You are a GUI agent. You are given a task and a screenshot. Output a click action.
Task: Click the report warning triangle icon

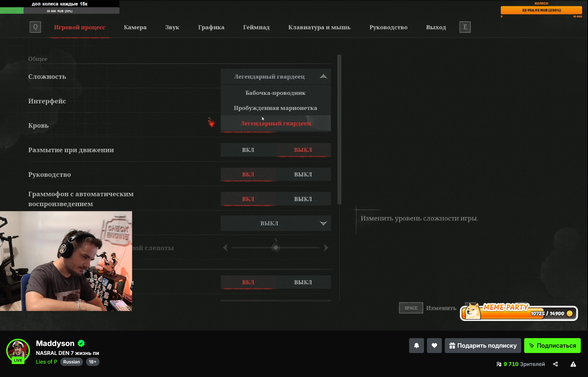coord(573,364)
